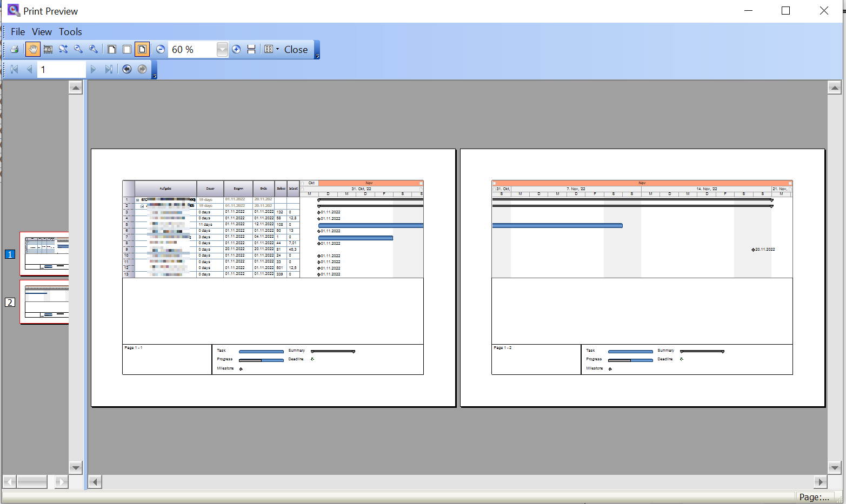The image size is (846, 504).
Task: Open the zoom percentage dropdown
Action: (x=222, y=50)
